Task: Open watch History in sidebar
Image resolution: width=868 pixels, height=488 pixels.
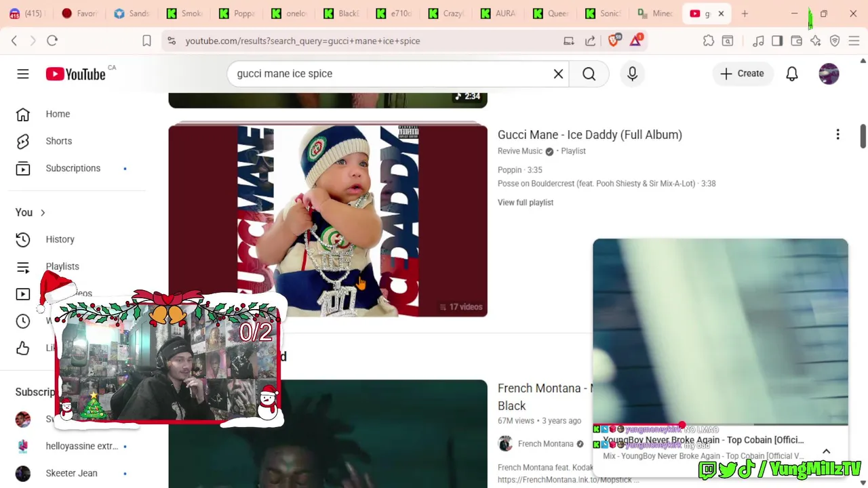Action: [x=60, y=239]
